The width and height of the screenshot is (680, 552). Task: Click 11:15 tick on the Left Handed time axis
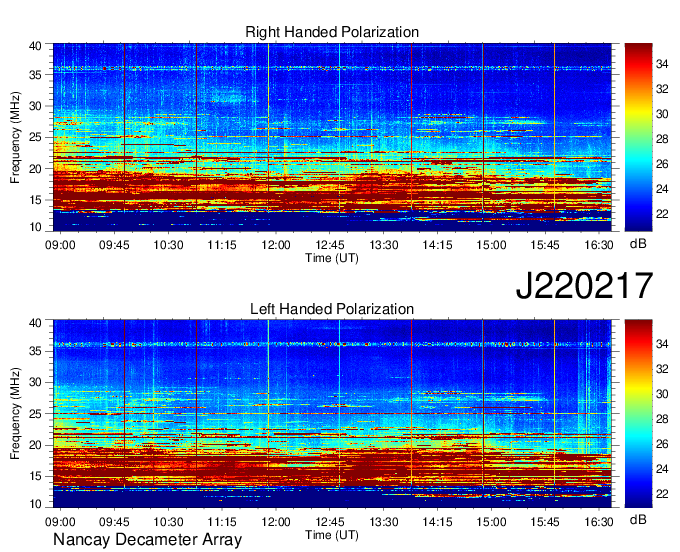(222, 522)
